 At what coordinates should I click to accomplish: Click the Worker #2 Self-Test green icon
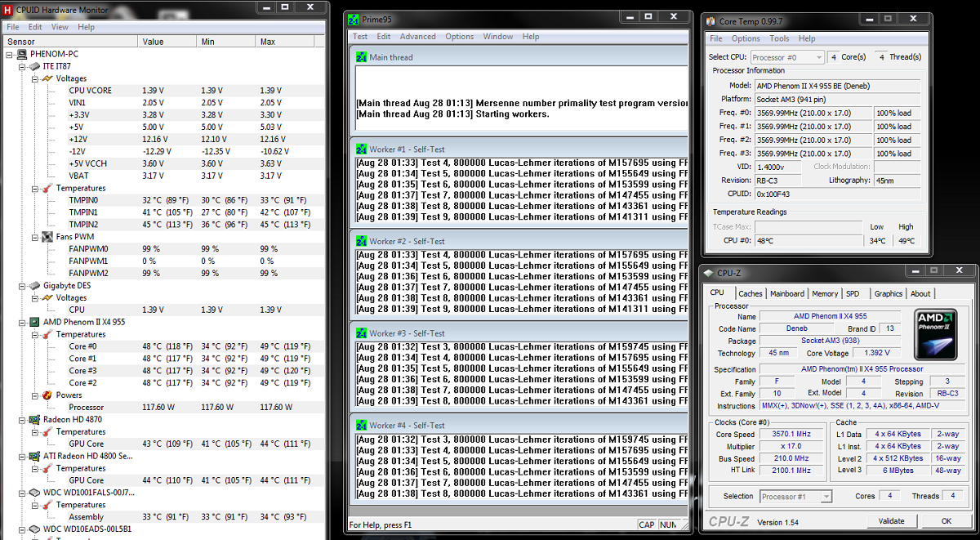click(x=360, y=240)
